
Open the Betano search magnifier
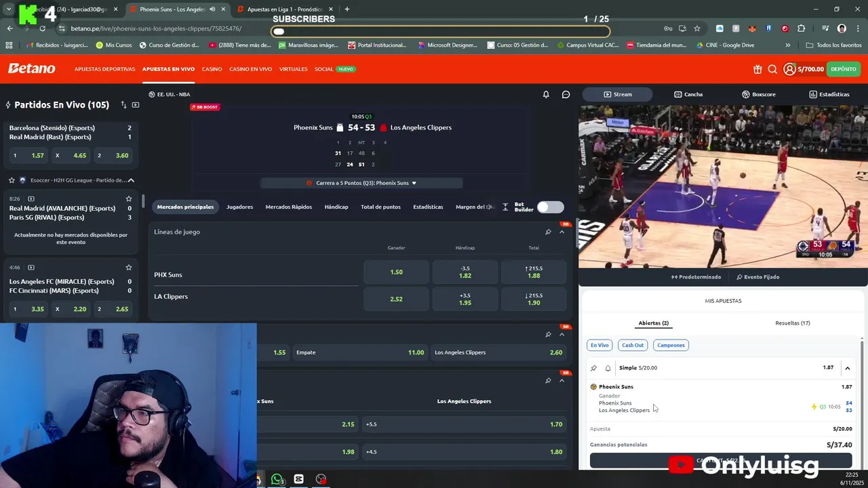point(772,69)
